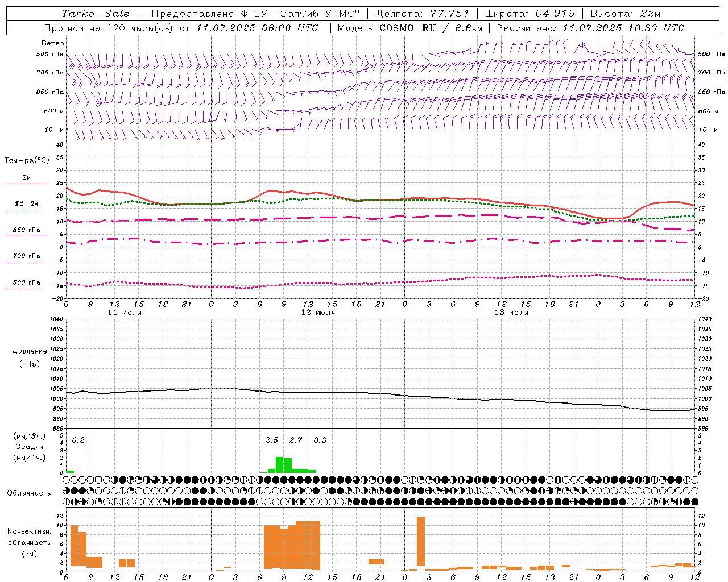Click the '13 июля' date label
Image resolution: width=728 pixels, height=582 pixels.
[x=511, y=313]
